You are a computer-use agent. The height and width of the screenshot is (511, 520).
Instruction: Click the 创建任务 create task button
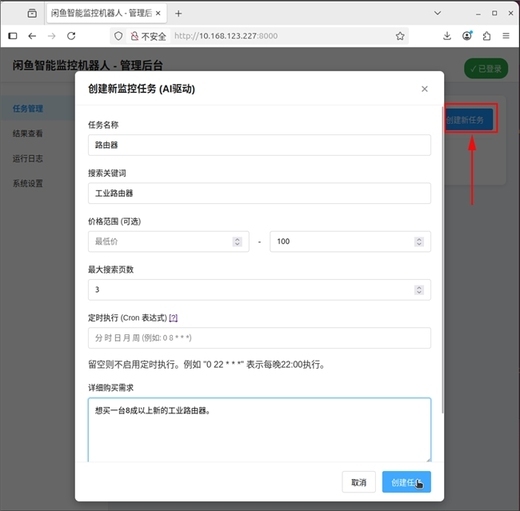(x=406, y=482)
